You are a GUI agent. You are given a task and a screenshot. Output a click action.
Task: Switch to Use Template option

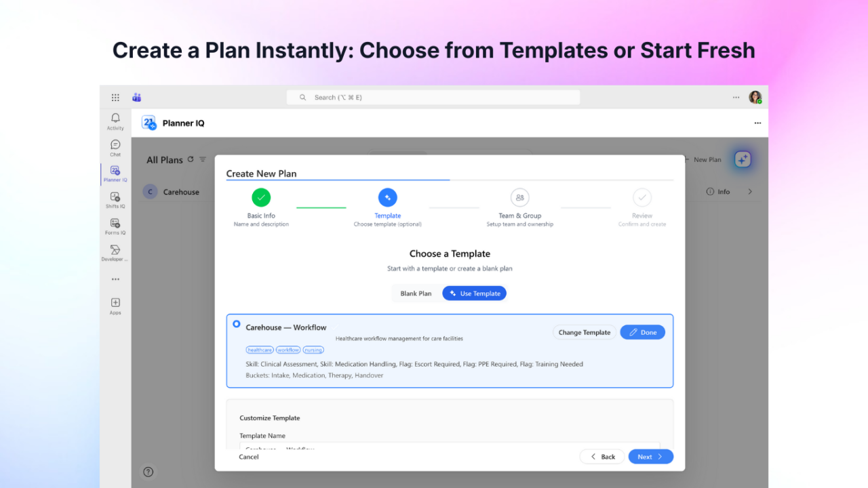[475, 293]
